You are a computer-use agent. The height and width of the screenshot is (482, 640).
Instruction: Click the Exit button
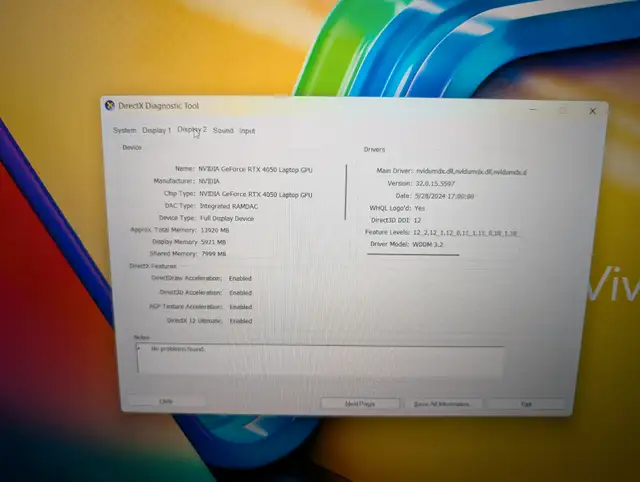[526, 404]
